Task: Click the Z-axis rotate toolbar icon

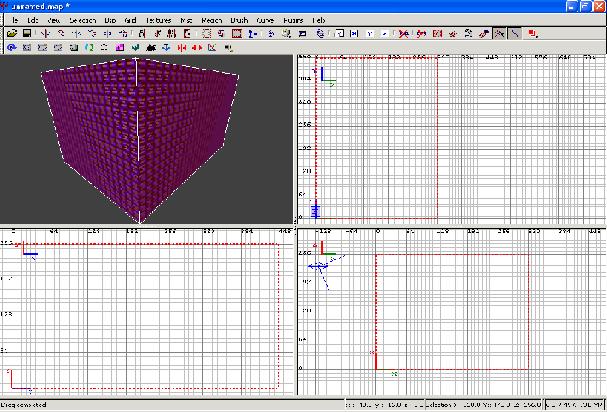Action: coord(123,34)
